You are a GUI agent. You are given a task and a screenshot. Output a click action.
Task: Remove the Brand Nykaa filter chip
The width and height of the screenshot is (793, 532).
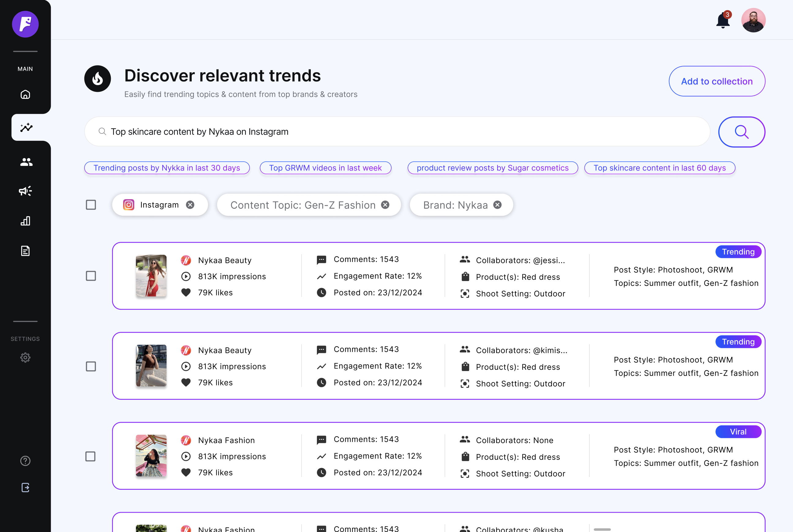[x=497, y=204]
